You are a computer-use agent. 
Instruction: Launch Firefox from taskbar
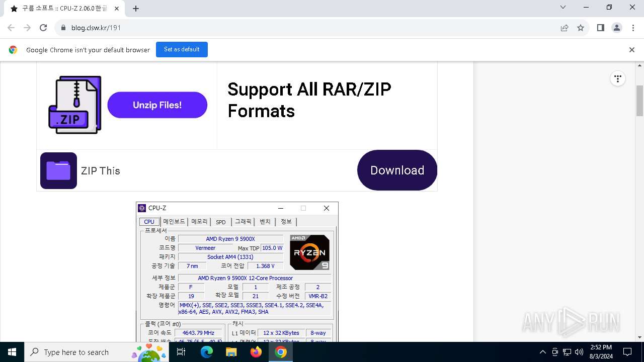pyautogui.click(x=256, y=352)
